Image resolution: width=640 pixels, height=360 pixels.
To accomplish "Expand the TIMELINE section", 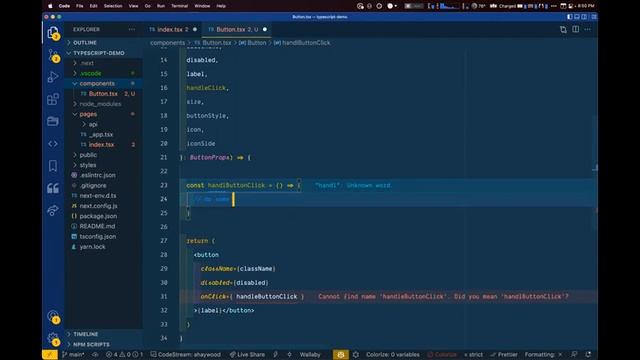I will pos(86,334).
